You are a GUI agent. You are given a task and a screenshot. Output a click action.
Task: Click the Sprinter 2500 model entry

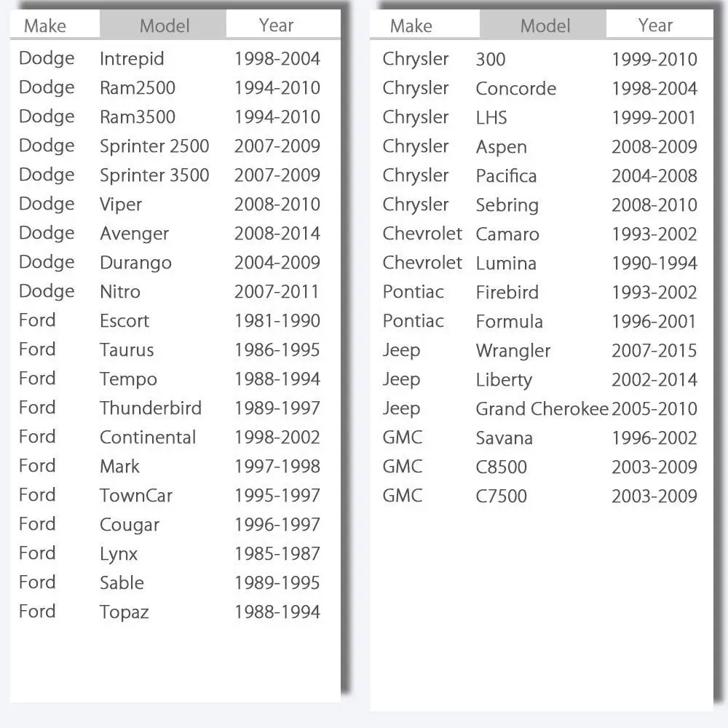[x=154, y=146]
